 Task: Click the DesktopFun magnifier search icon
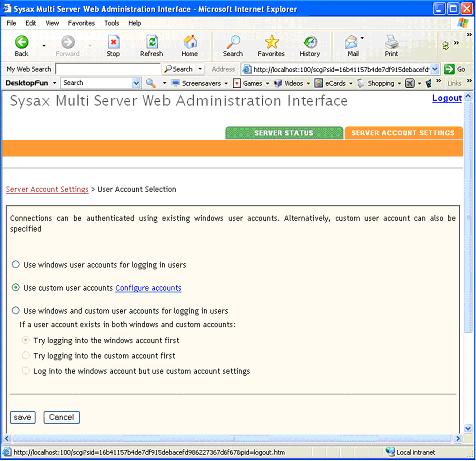[151, 83]
